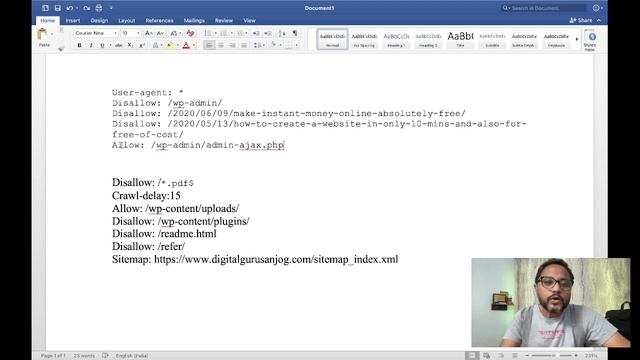Image resolution: width=640 pixels, height=360 pixels.
Task: Pick the red font color swatch
Action: click(186, 45)
